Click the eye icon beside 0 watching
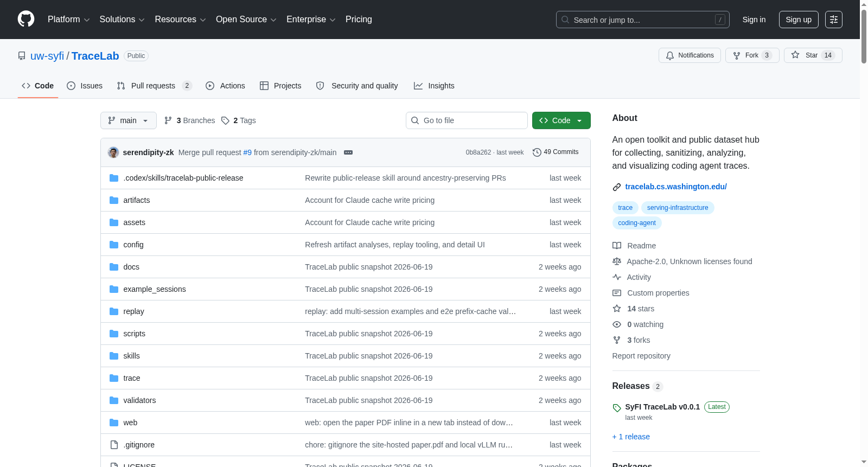868x467 pixels. click(617, 324)
